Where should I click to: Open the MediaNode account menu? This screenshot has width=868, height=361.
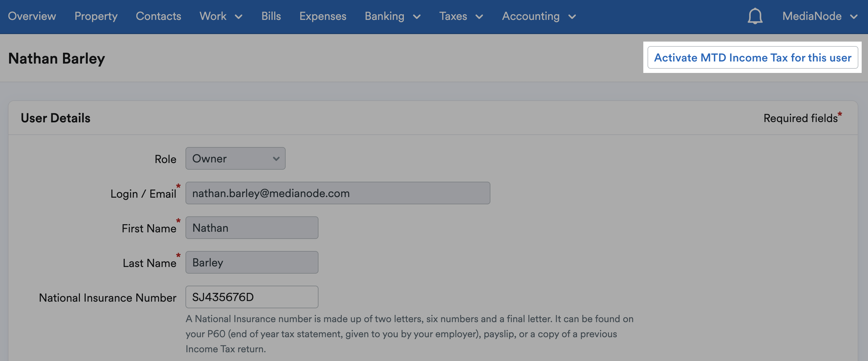tap(820, 16)
